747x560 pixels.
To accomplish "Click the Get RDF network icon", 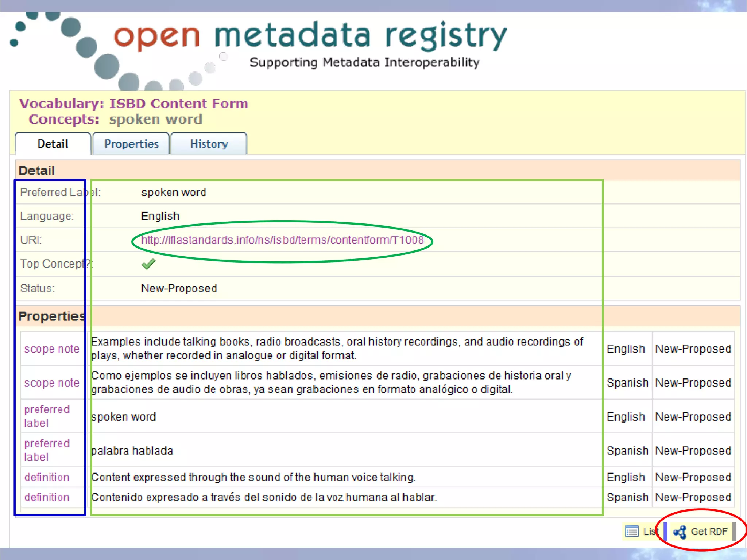I will coord(680,532).
